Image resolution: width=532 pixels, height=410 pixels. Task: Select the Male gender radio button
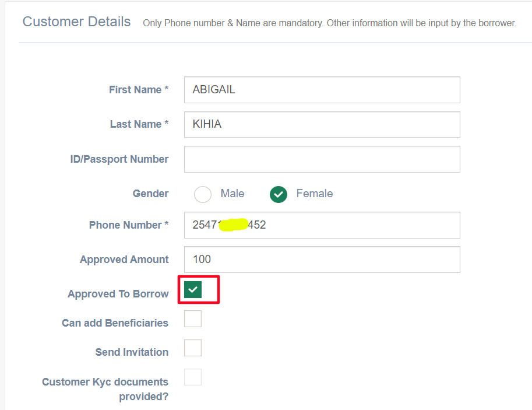[203, 194]
